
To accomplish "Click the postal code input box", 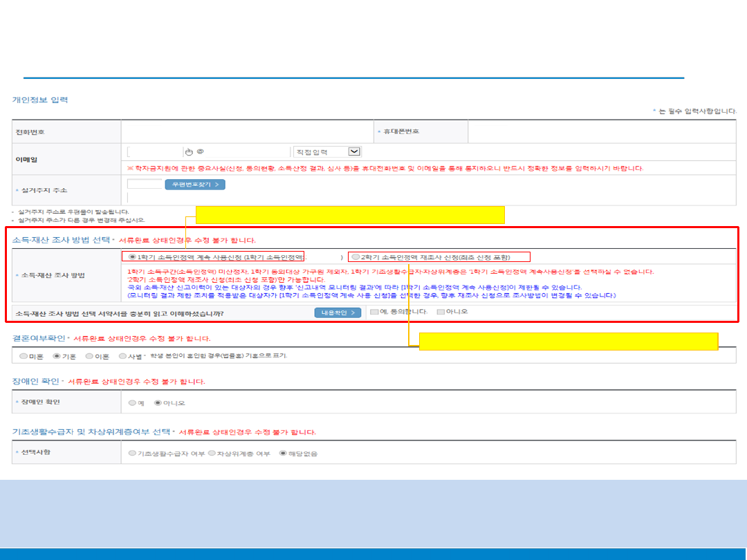I will (x=145, y=184).
